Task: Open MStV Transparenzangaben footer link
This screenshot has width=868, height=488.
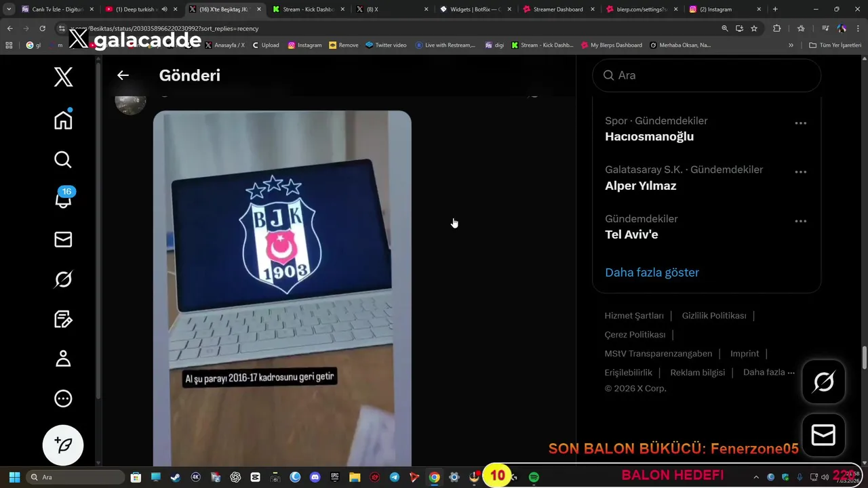Action: 658,354
